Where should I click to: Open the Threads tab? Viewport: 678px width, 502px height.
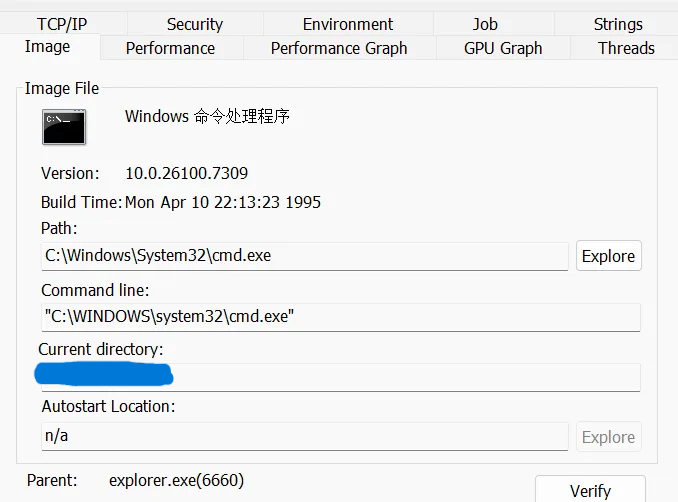coord(626,48)
